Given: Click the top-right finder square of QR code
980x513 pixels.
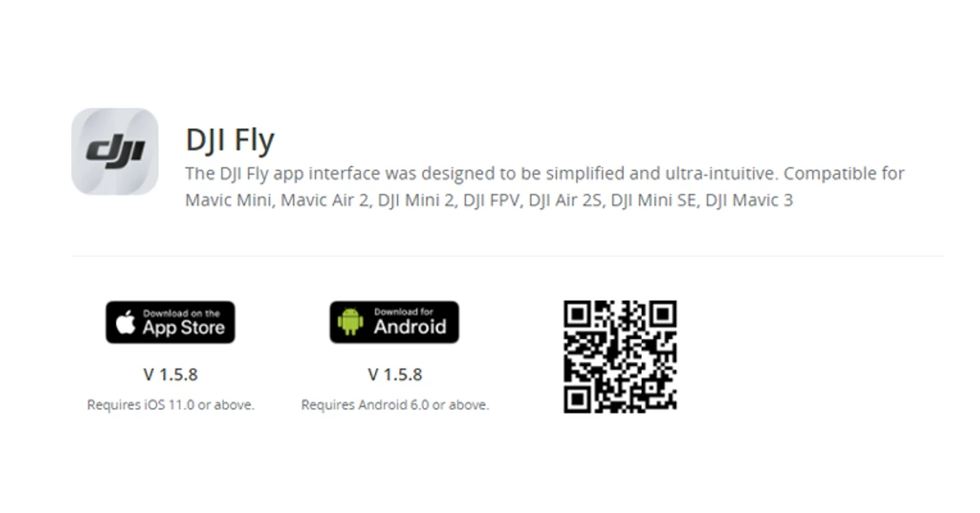Looking at the screenshot, I should pyautogui.click(x=661, y=315).
